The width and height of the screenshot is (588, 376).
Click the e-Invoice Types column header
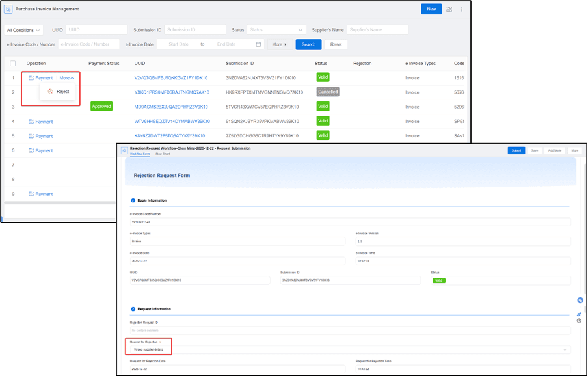420,63
